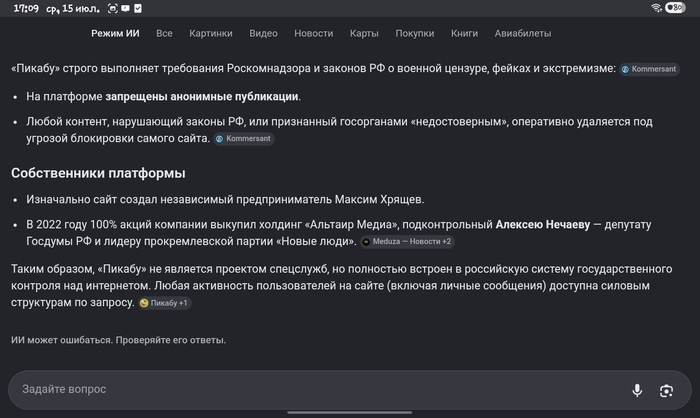This screenshot has width=700, height=418.
Task: Tap the bottom navigation gesture handle
Action: (x=350, y=413)
